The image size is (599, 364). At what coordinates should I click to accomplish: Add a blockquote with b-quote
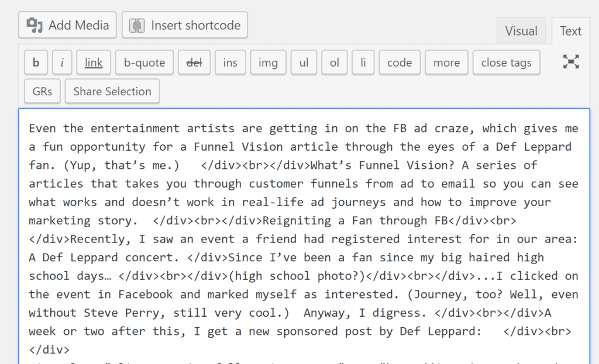point(144,63)
